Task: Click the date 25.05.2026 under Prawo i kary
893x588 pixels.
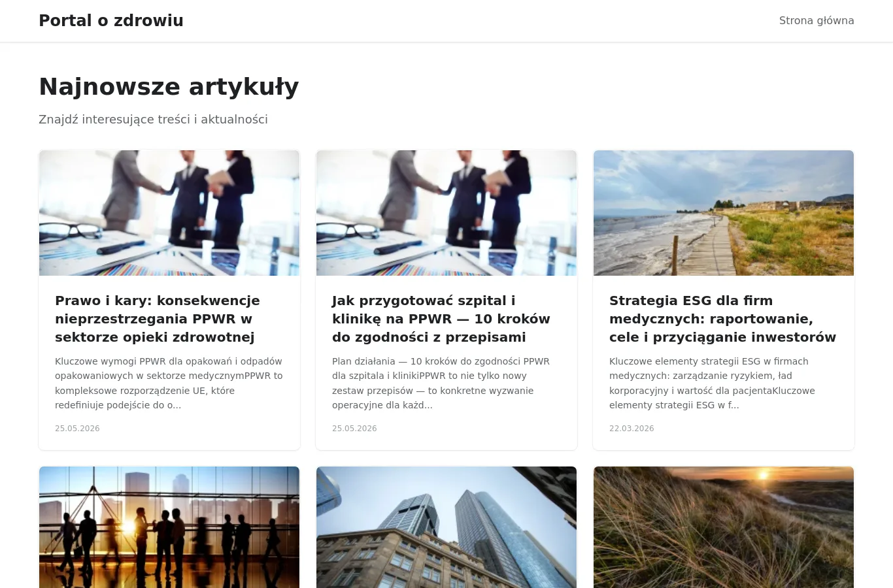Action: pyautogui.click(x=77, y=429)
